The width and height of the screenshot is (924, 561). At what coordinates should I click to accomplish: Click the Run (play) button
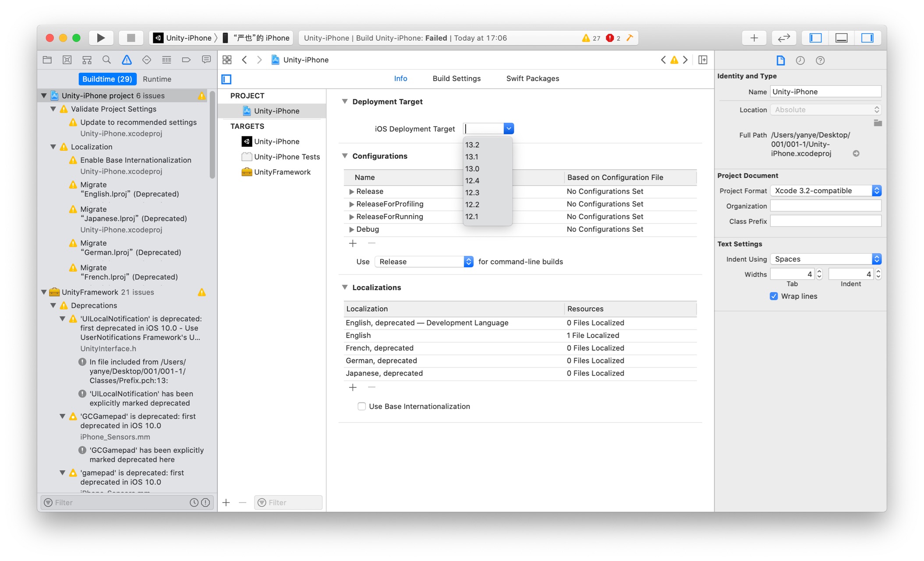[x=101, y=38]
